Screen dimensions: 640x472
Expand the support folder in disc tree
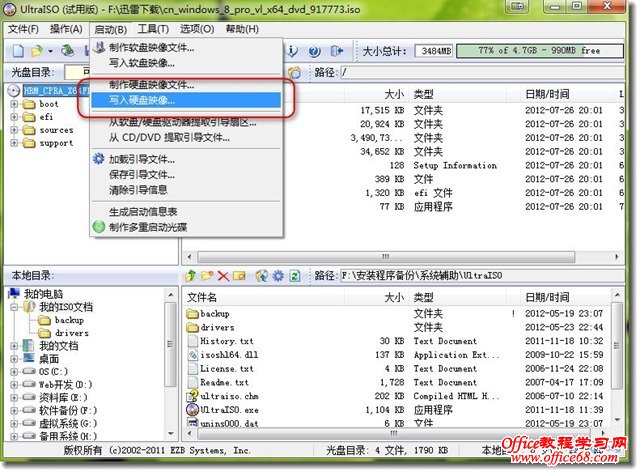14,143
